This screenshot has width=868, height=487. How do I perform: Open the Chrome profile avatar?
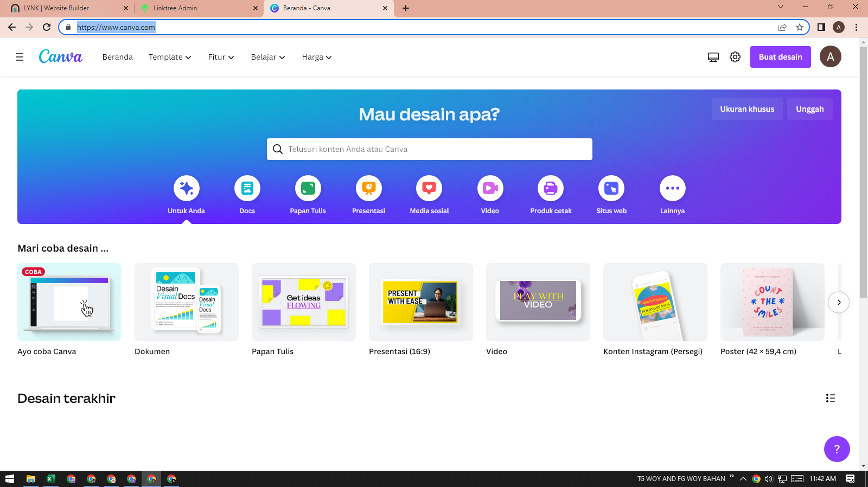tap(839, 27)
